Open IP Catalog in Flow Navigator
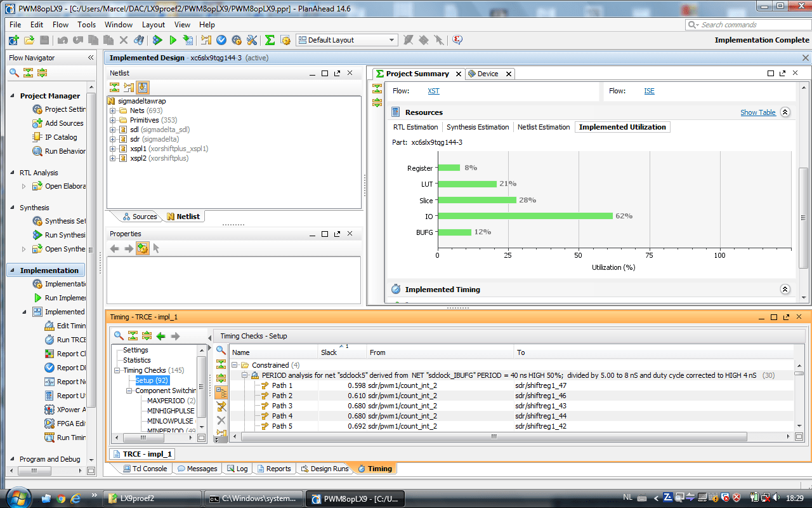812x508 pixels. (61, 137)
